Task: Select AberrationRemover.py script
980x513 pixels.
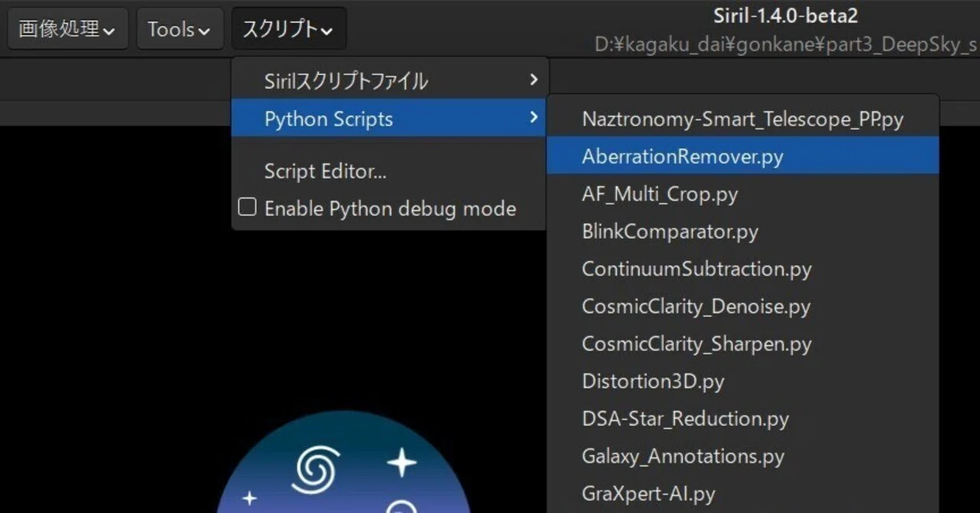Action: (743, 155)
